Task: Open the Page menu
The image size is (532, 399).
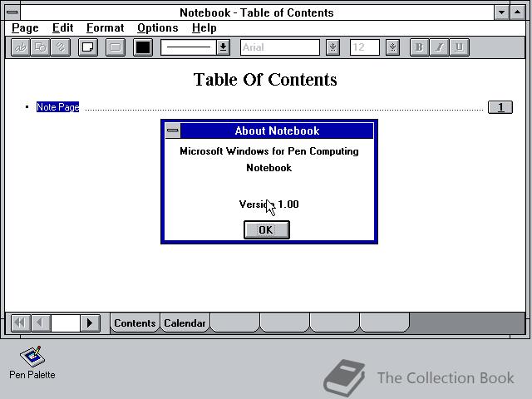Action: (x=25, y=27)
